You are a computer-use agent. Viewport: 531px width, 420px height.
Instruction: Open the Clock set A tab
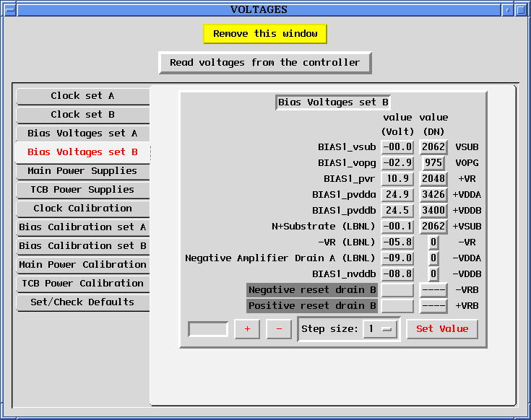pos(82,96)
